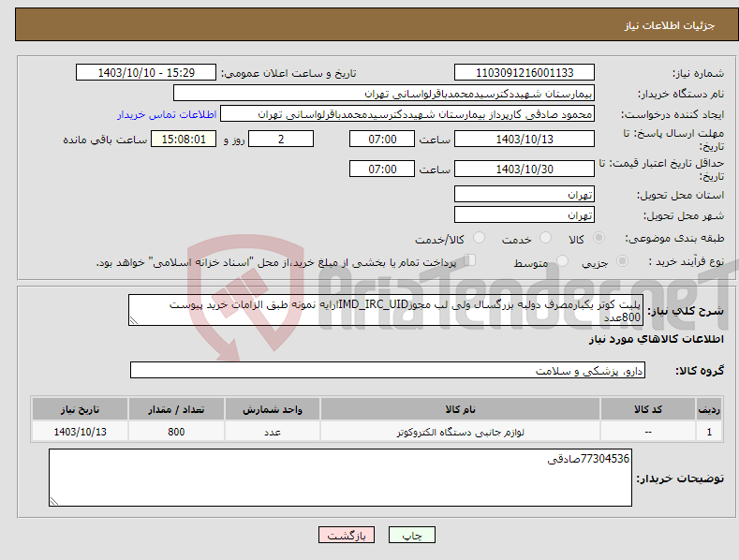
Task: Click the price validity time 07:00 field
Action: point(382,169)
